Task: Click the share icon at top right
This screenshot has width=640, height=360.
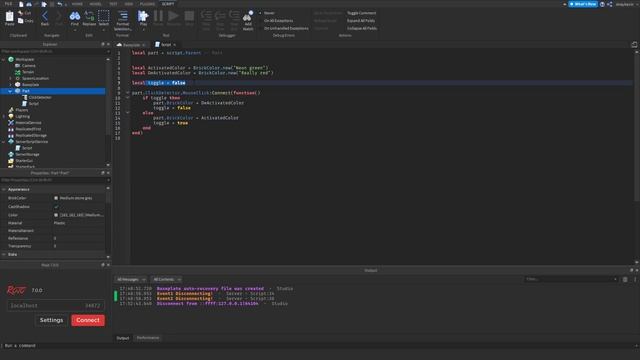Action: coord(609,4)
